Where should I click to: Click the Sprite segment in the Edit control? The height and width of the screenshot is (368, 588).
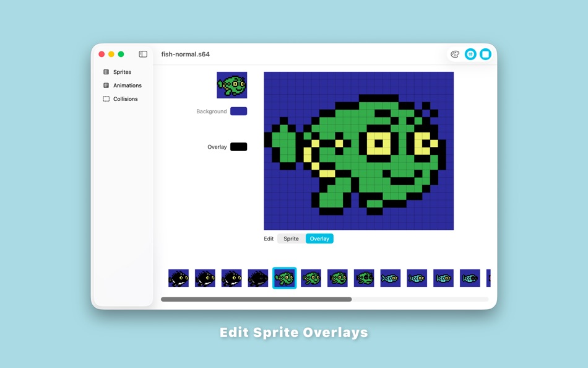tap(291, 238)
